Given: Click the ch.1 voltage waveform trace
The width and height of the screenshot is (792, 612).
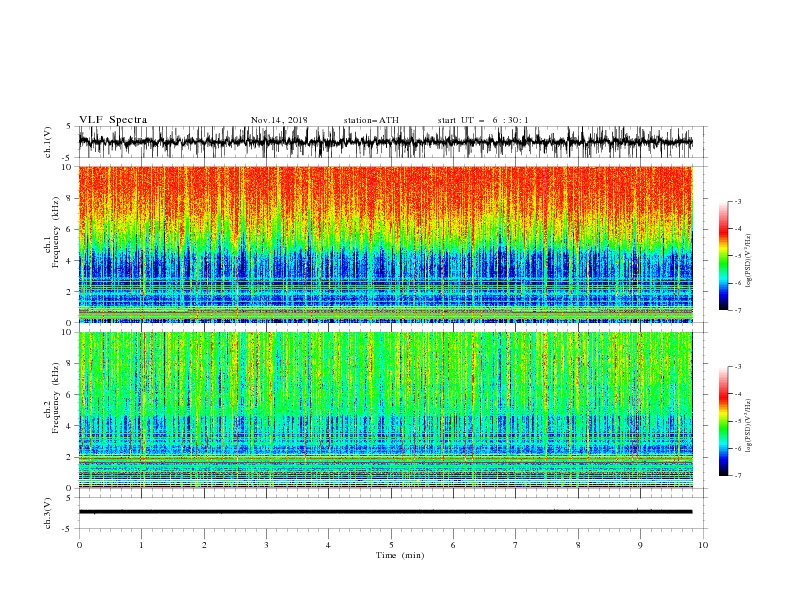Looking at the screenshot, I should pyautogui.click(x=385, y=142).
